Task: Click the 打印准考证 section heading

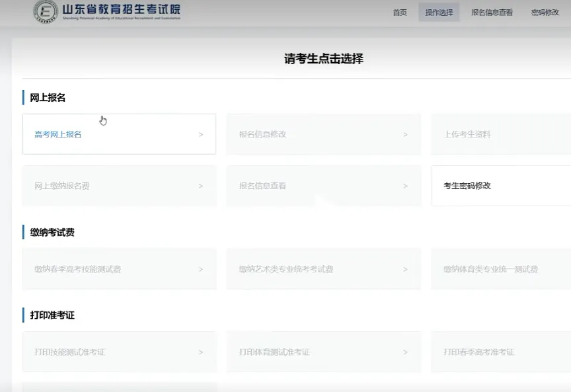Action: pyautogui.click(x=52, y=315)
